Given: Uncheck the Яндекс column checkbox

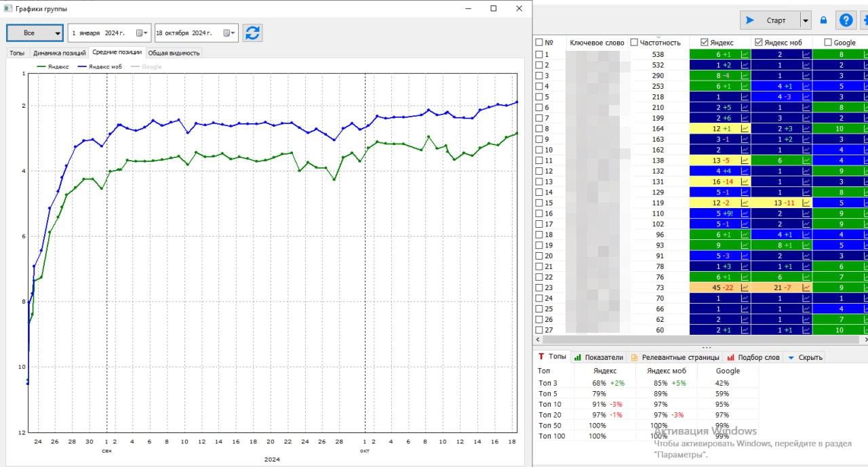Looking at the screenshot, I should point(705,43).
